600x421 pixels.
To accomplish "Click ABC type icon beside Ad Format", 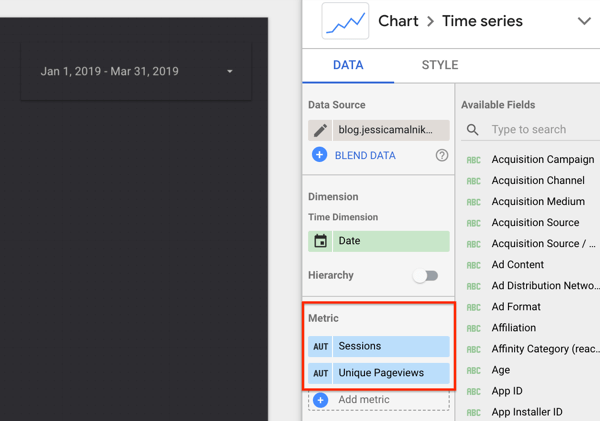I will [473, 307].
